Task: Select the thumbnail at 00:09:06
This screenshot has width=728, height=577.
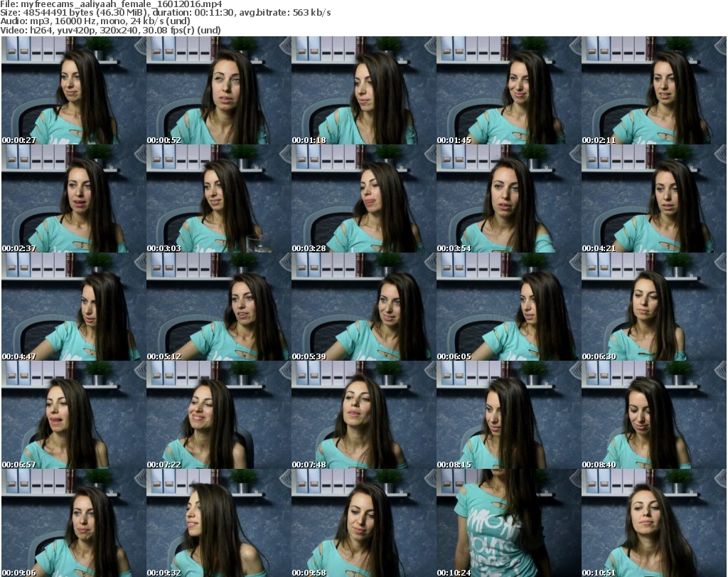Action: 73,523
